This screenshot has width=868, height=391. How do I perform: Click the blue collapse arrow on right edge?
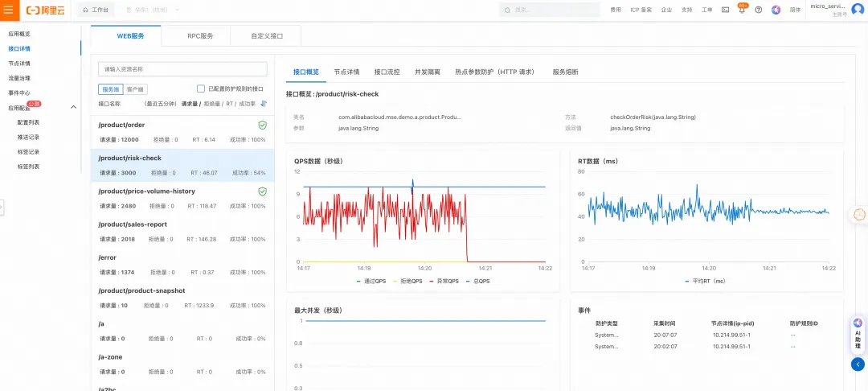(858, 364)
